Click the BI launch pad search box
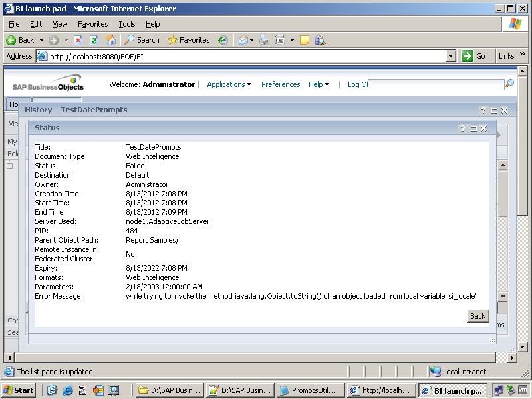The height and width of the screenshot is (399, 532). click(436, 84)
